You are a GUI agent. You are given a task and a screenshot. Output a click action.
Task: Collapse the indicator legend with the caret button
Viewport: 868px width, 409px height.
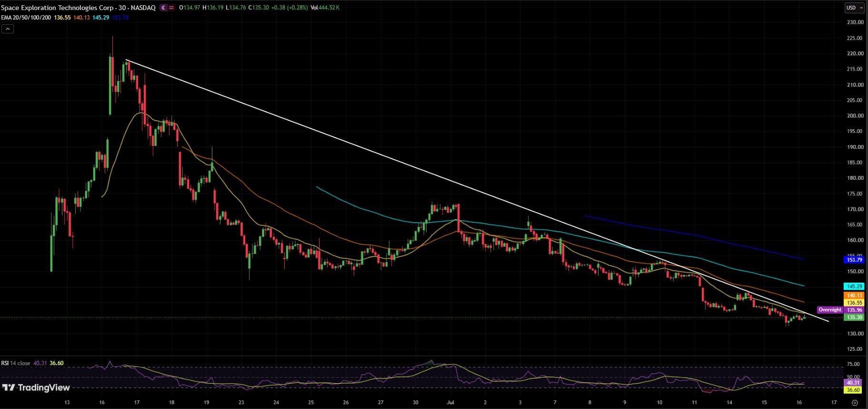pos(8,29)
